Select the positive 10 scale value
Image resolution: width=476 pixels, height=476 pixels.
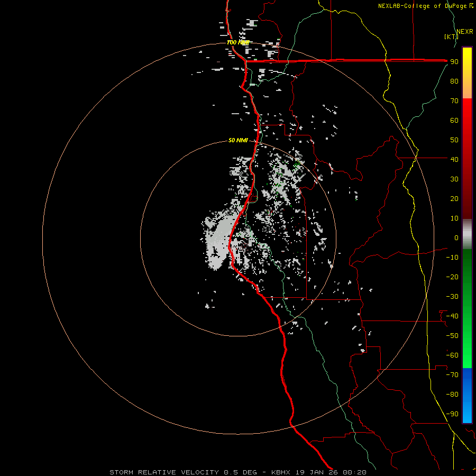454,218
